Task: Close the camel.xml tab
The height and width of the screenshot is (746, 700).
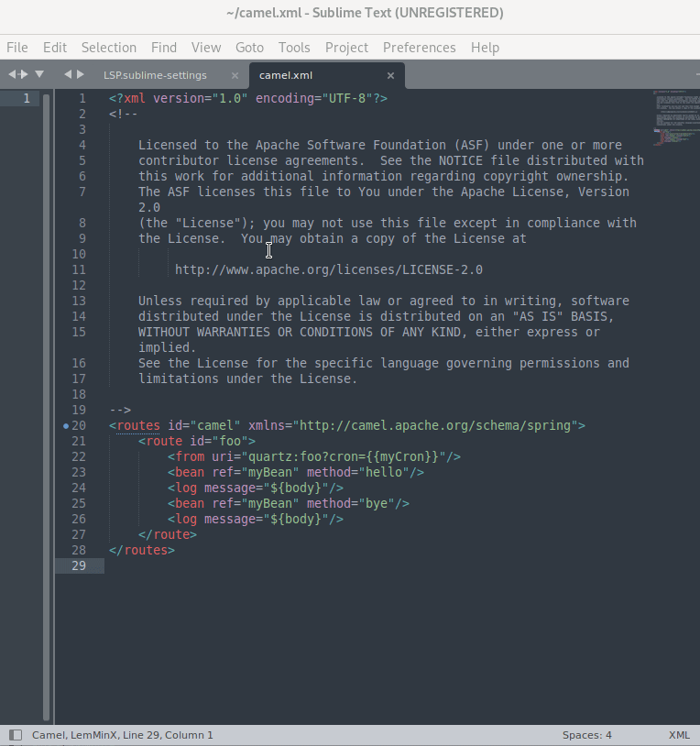Action: tap(391, 75)
